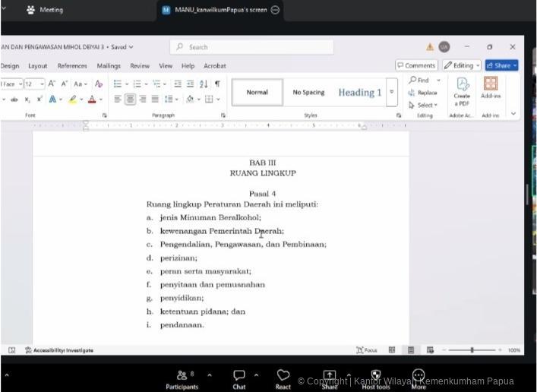This screenshot has width=537, height=392.
Task: Click the blue Share button in Word
Action: [x=501, y=65]
